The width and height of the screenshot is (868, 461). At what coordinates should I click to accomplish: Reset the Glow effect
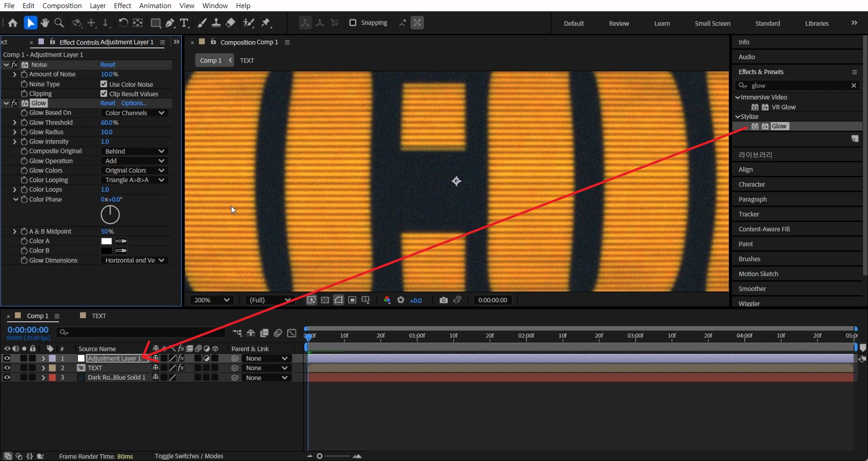point(108,103)
